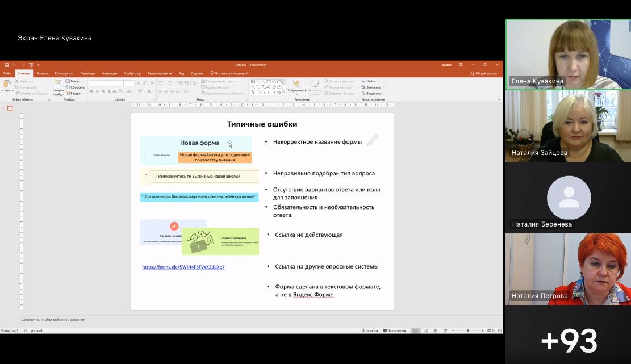The image size is (631, 364).
Task: Open the Выделить (Select) dropdown
Action: [372, 93]
